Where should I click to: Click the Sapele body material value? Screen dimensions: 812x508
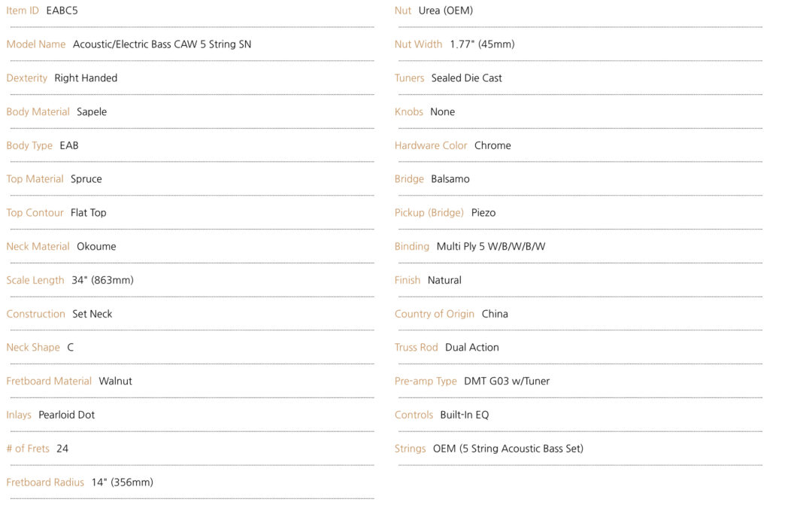[92, 112]
